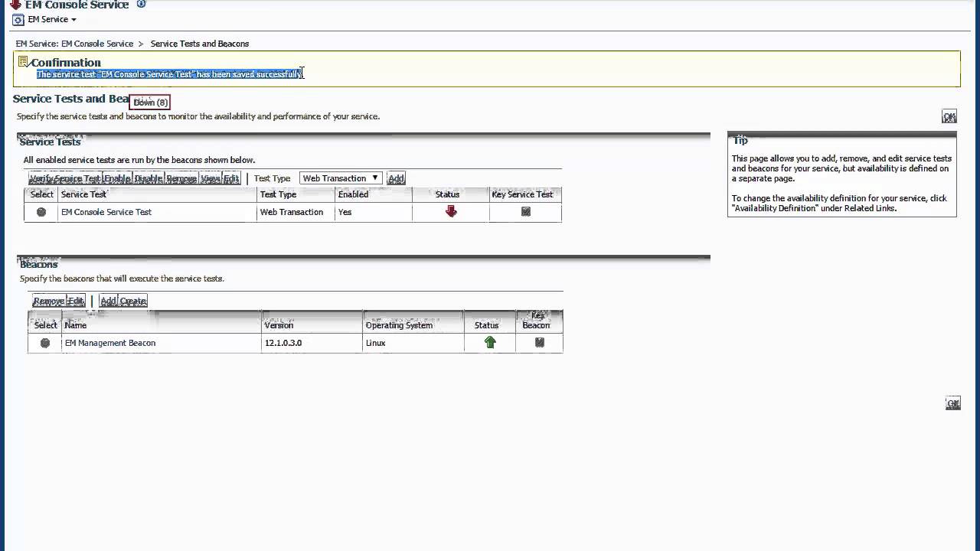
Task: Click the Service Tests and Beacons breadcrumb text
Action: point(199,44)
